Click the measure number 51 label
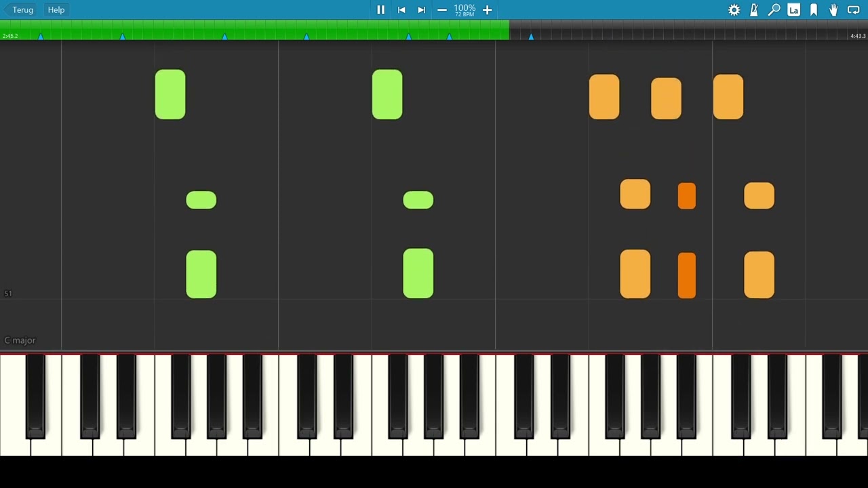Screen dimensions: 868x488 pyautogui.click(x=8, y=293)
